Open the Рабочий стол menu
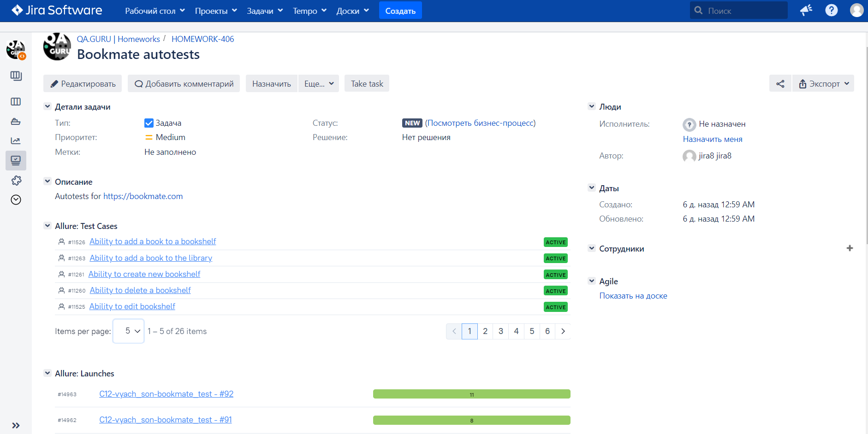 tap(155, 11)
